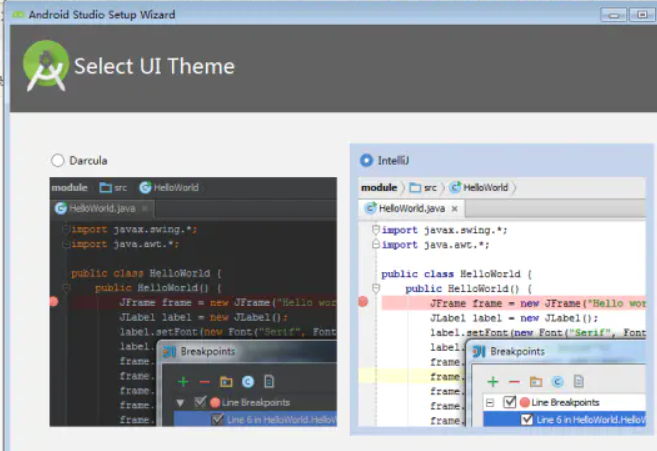
Task: Click the HelloWorld class icon in Darcula breadcrumb
Action: pos(145,187)
